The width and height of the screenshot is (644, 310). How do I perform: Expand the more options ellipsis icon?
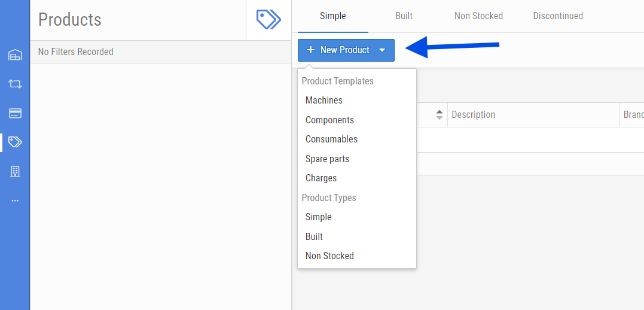coord(15,200)
